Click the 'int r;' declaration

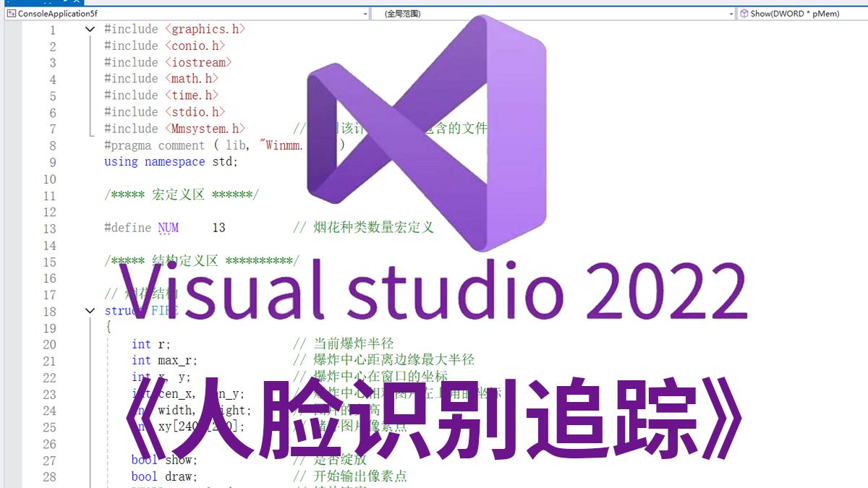pos(151,344)
